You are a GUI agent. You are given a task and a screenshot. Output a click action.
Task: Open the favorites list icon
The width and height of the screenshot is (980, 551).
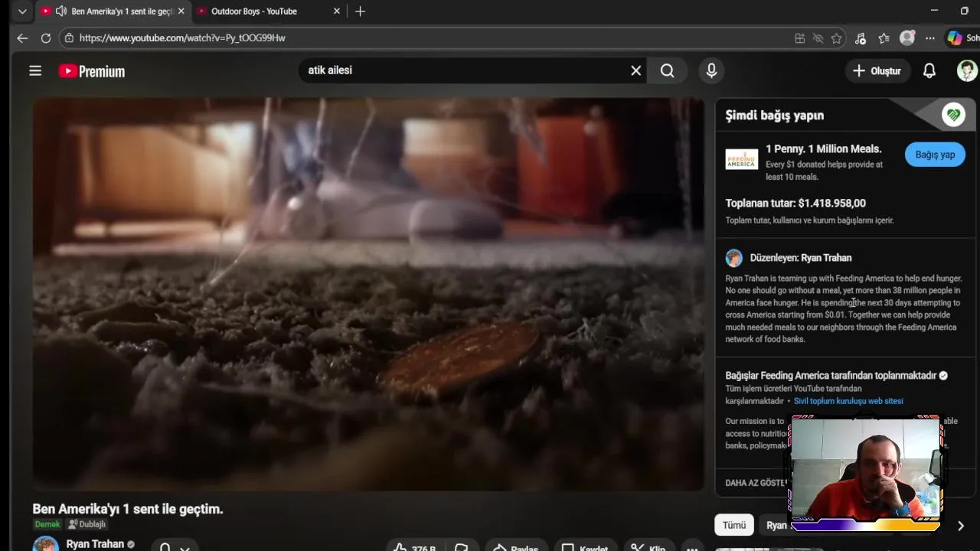click(884, 38)
